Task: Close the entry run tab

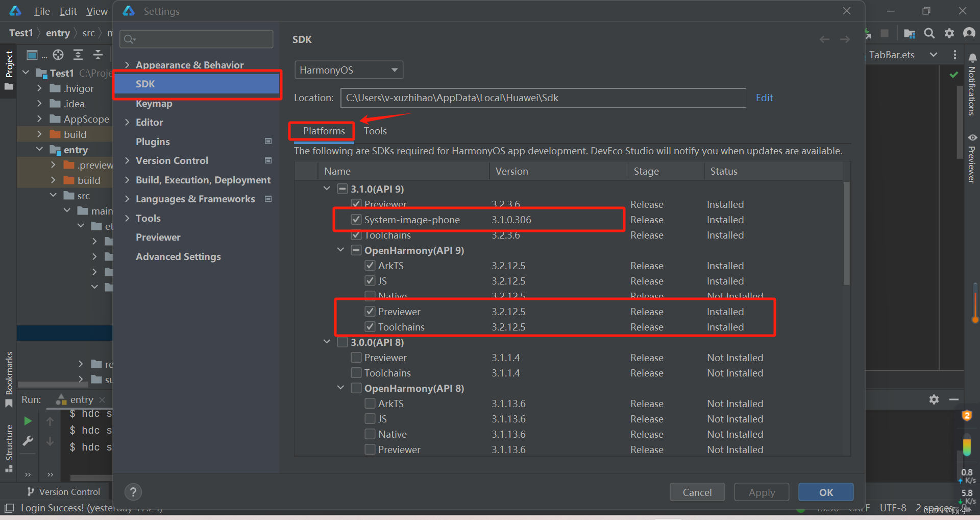Action: tap(102, 399)
